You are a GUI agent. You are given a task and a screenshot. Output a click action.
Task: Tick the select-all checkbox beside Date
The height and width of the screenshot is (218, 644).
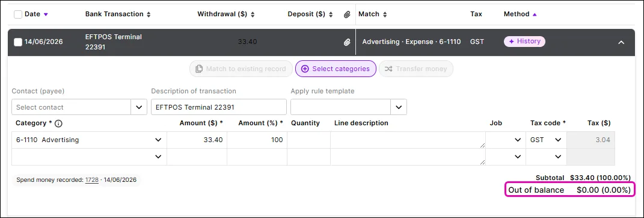(x=18, y=14)
